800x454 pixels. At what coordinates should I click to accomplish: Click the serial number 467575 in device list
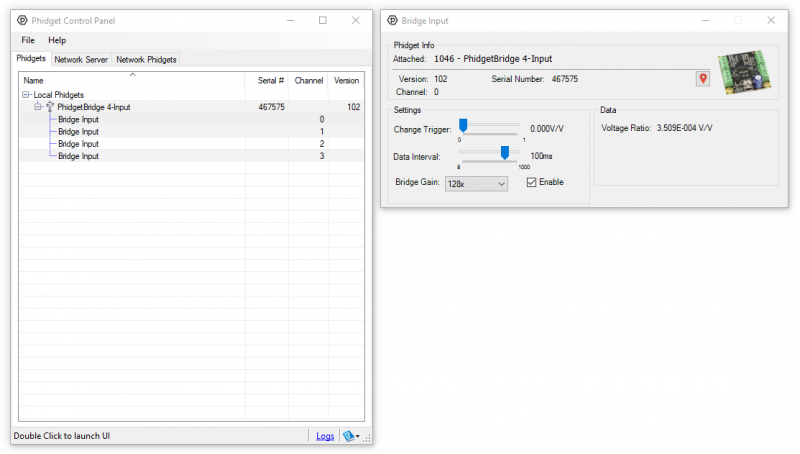[271, 107]
